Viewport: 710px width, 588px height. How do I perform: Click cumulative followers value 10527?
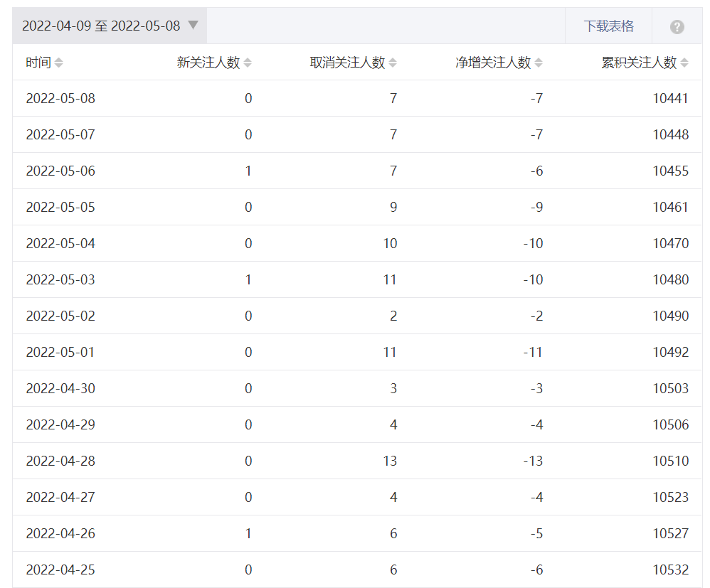click(671, 533)
